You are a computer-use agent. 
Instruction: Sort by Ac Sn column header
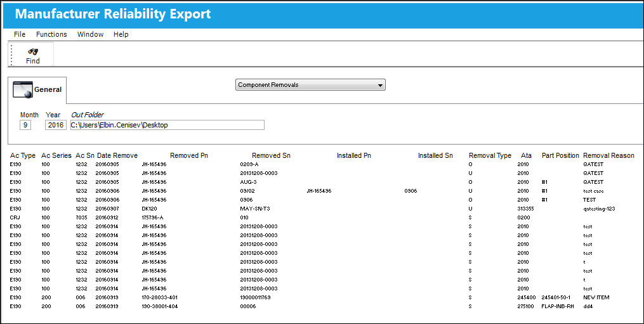(x=85, y=155)
